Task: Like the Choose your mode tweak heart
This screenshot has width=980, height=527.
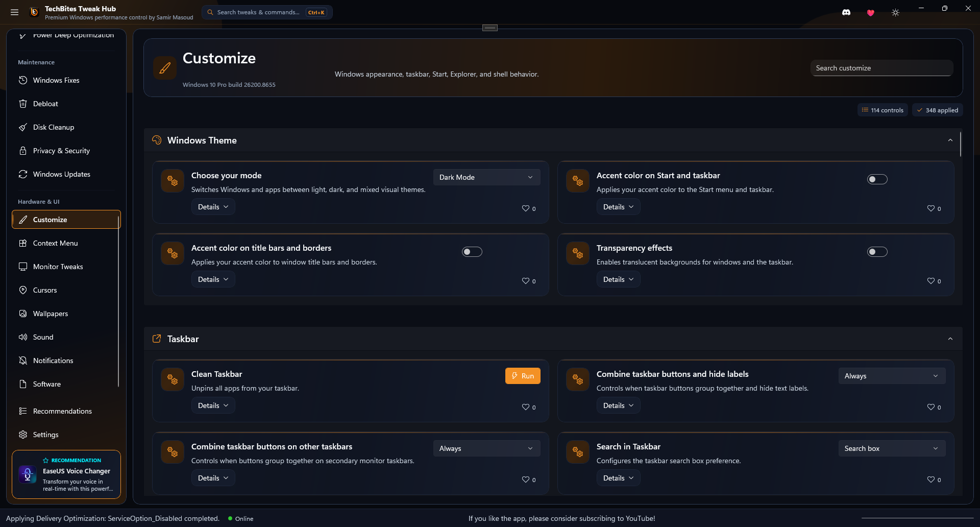Action: (x=525, y=208)
